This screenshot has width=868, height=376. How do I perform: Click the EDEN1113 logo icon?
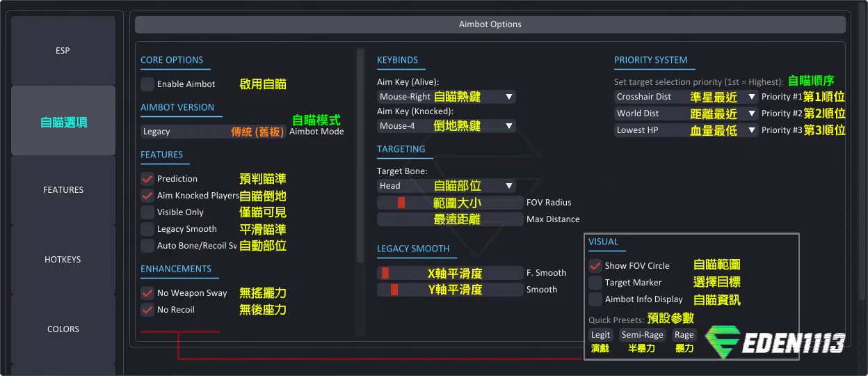[722, 343]
